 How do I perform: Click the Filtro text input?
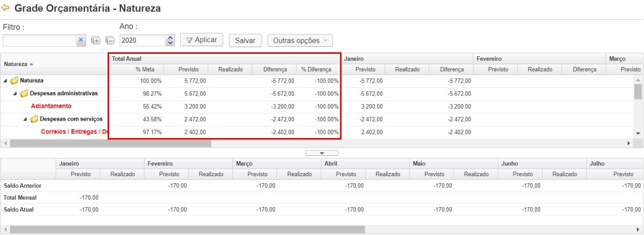coord(40,41)
